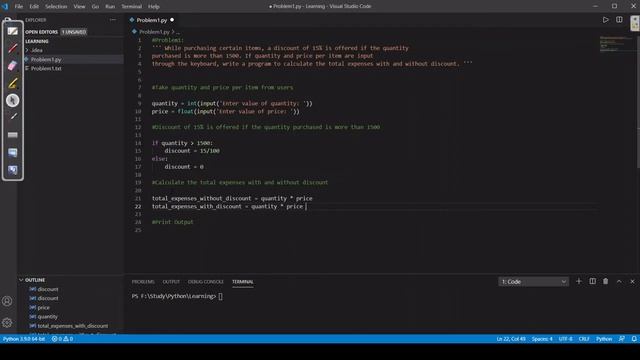Expand the .idea folder
This screenshot has height=360, width=640.
pos(37,50)
